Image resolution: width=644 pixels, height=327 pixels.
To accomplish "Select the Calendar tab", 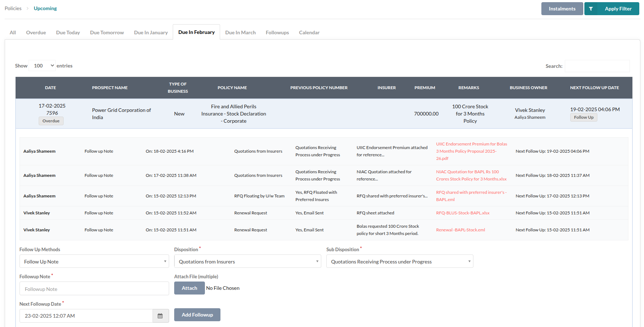I will (309, 32).
